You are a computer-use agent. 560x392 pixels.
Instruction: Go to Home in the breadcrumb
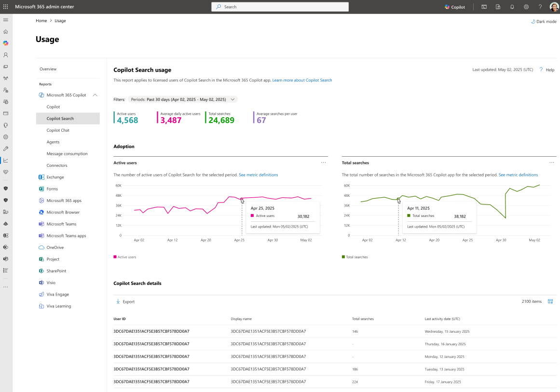coord(41,21)
